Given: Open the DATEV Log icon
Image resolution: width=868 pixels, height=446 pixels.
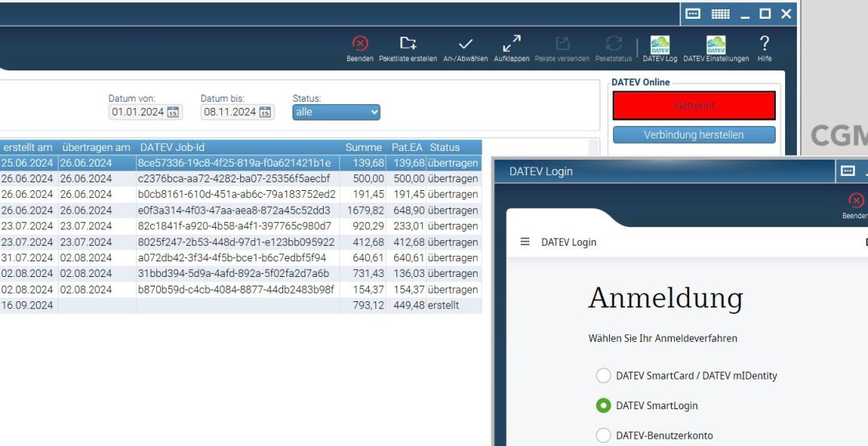Looking at the screenshot, I should coord(660,45).
